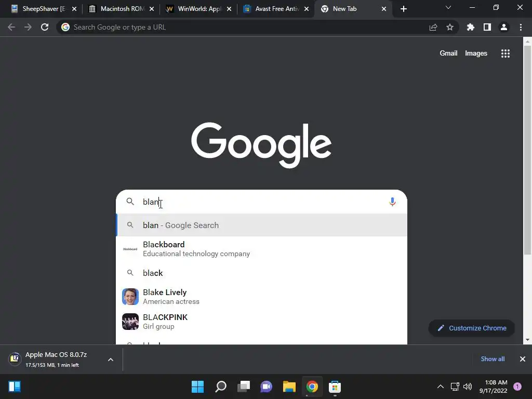Close the New Tab tab

coord(384,9)
